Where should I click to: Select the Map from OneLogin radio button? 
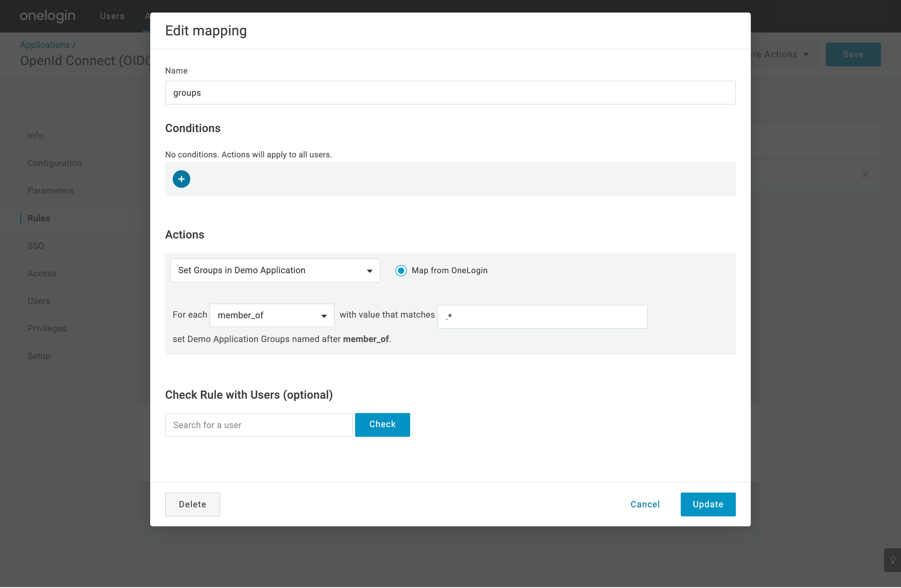click(x=401, y=270)
